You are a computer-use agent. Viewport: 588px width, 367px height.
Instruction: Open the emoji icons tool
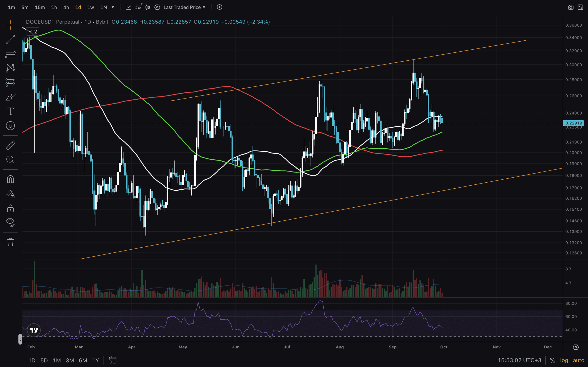10,126
